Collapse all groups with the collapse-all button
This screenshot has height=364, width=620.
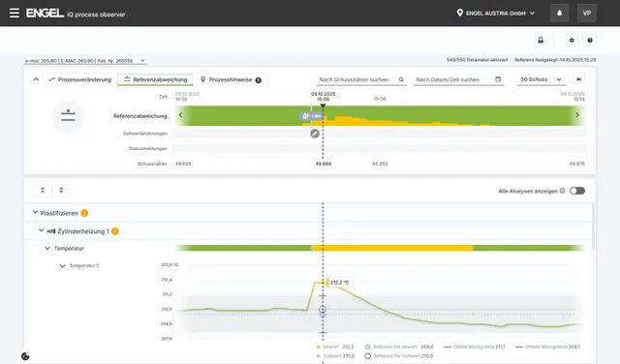43,190
